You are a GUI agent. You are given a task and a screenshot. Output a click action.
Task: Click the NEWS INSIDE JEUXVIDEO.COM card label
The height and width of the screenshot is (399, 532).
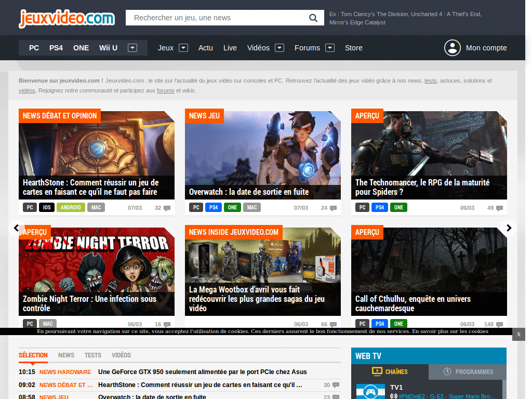tap(234, 232)
